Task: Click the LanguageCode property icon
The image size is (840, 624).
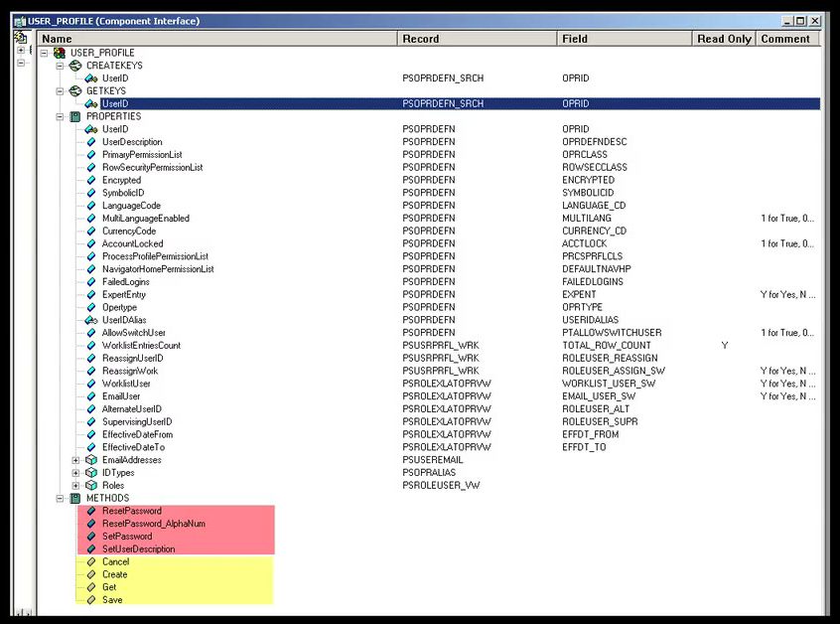Action: click(91, 206)
